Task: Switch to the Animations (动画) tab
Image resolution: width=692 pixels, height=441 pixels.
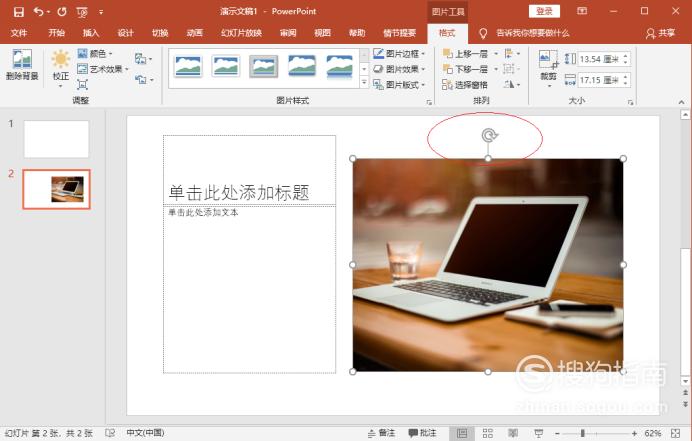Action: click(x=194, y=33)
